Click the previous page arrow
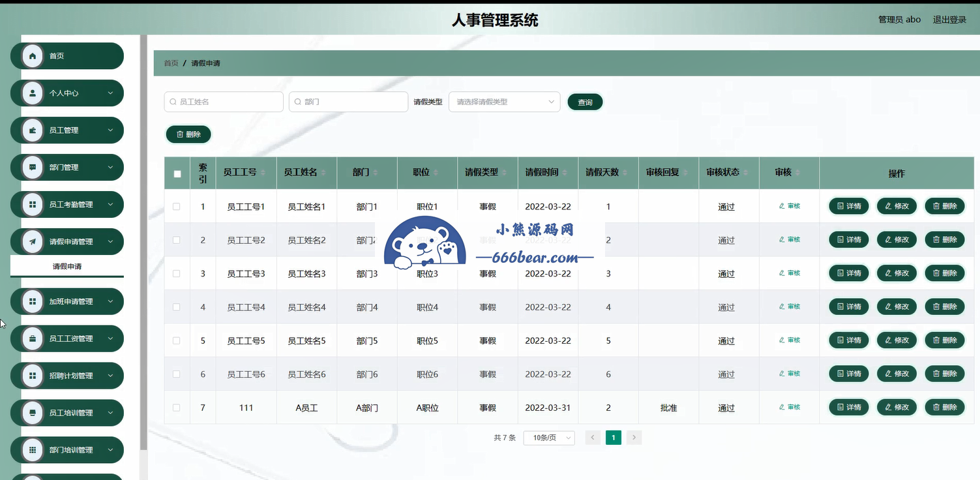 click(x=593, y=438)
